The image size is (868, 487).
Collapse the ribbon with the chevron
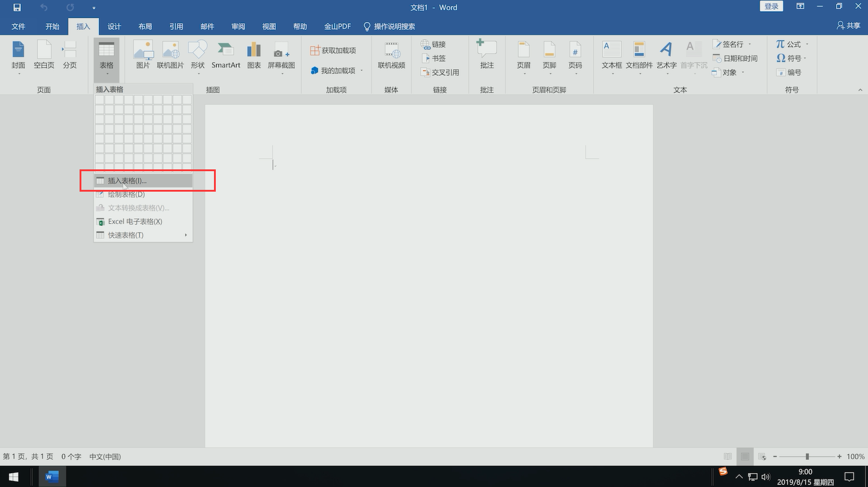pos(860,90)
